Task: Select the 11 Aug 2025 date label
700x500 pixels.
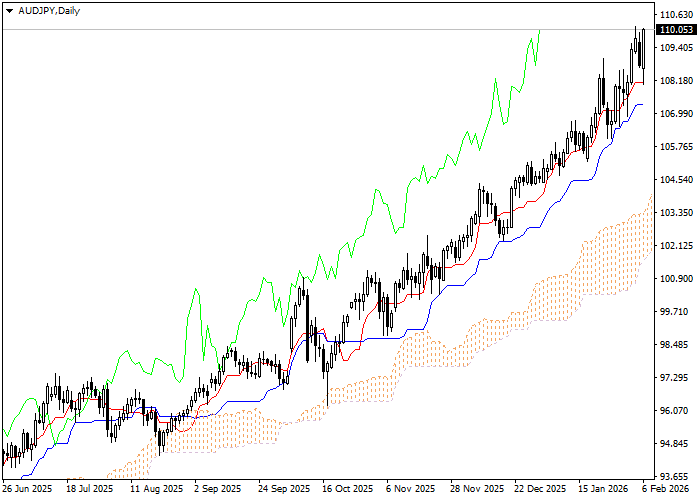Action: click(156, 489)
